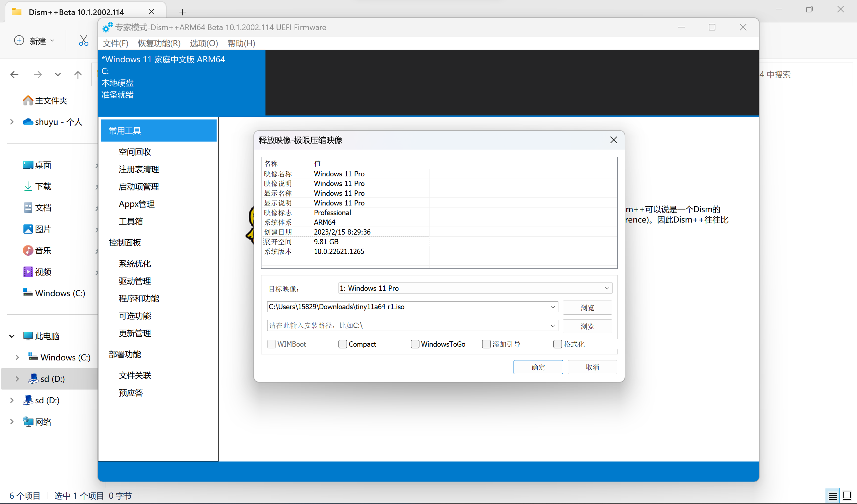Open pinned Windows (C:) quick access item
This screenshot has height=504, width=857.
point(54,293)
